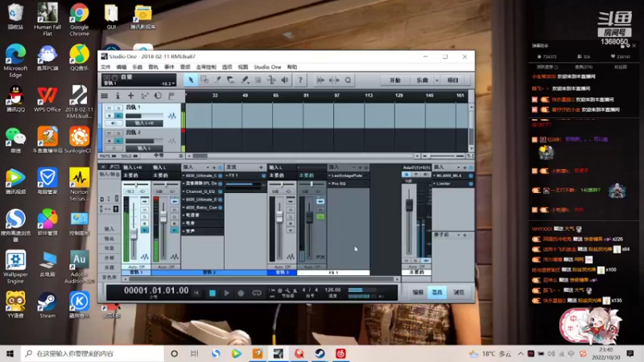This screenshot has width=644, height=362.
Task: Open Windows Task View on the taskbar
Action: [195, 353]
